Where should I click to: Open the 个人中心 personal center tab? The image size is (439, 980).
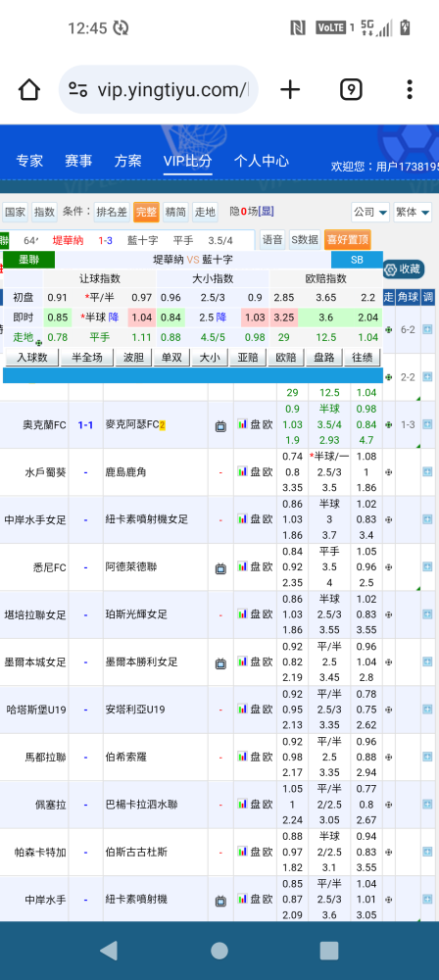tap(262, 162)
